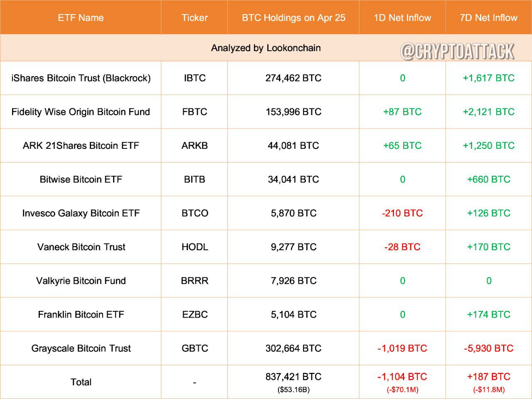Click Fidelity's +2,121 BTC 7D inflow
The height and width of the screenshot is (399, 532).
pyautogui.click(x=489, y=112)
